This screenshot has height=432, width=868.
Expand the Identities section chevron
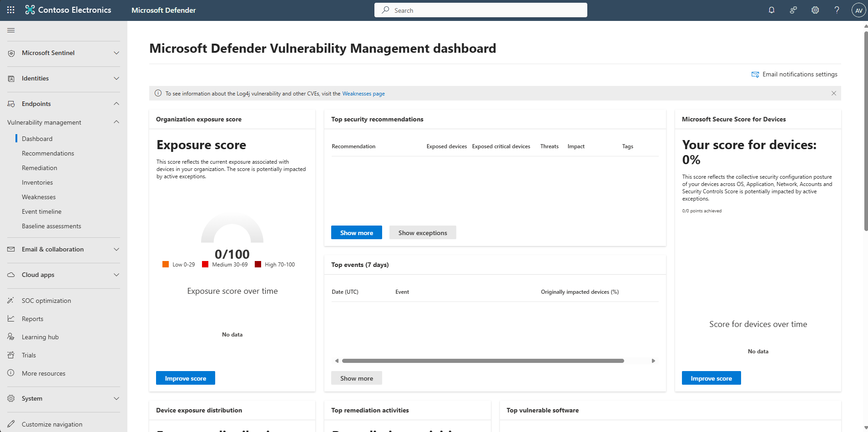tap(116, 79)
